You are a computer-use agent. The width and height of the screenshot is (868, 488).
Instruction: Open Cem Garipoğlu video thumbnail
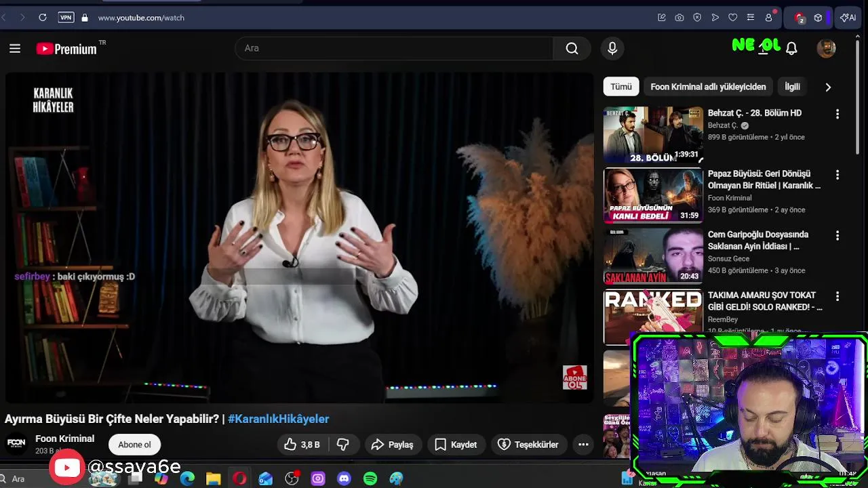[653, 256]
